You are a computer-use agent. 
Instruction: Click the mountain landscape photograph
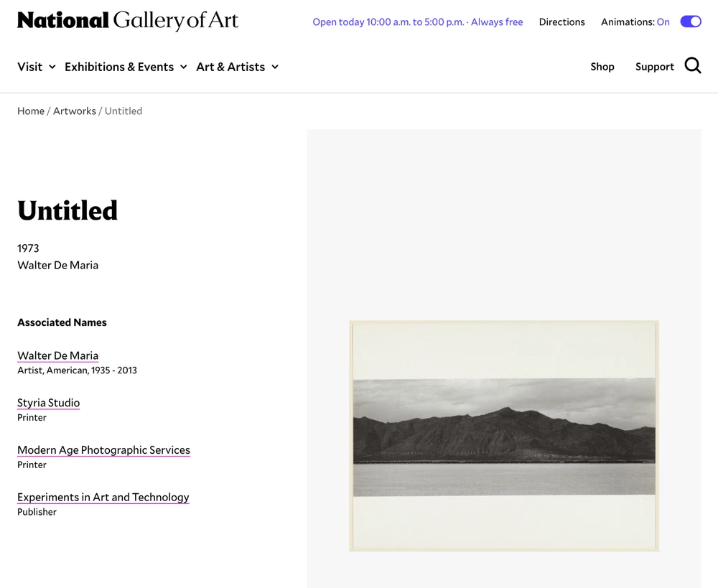coord(503,436)
